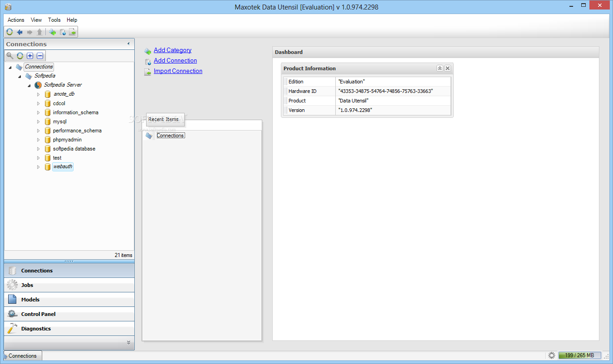The height and width of the screenshot is (364, 613).
Task: Refresh the Connections tree
Action: click(x=20, y=56)
